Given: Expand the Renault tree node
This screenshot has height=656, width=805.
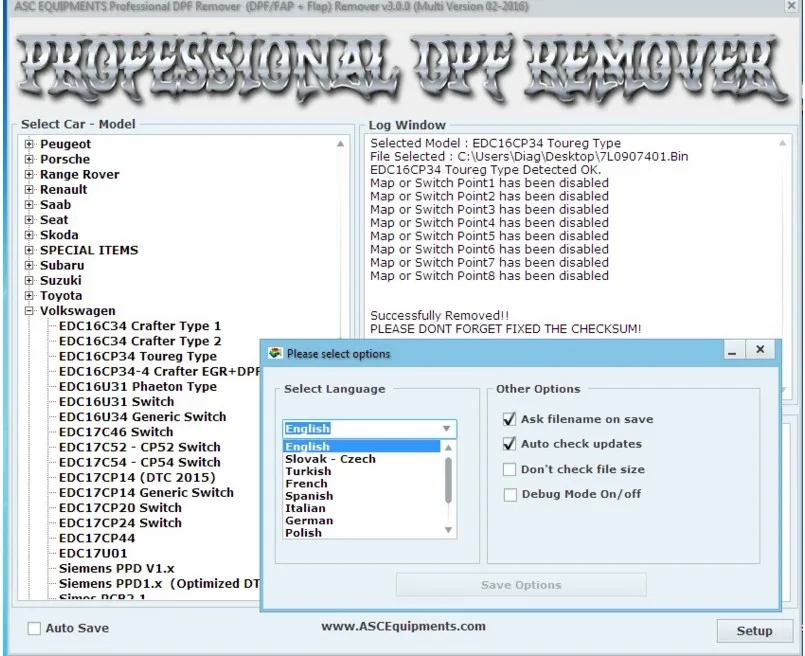Looking at the screenshot, I should pos(29,189).
